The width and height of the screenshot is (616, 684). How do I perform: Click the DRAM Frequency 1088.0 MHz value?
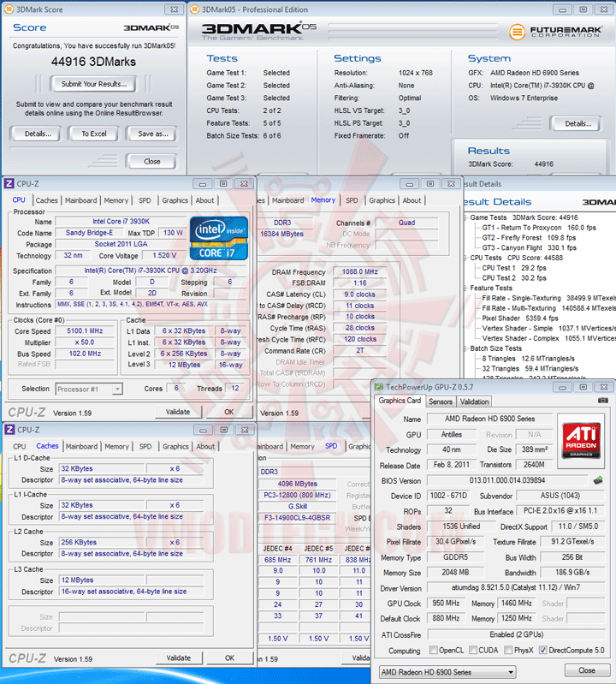tap(359, 271)
